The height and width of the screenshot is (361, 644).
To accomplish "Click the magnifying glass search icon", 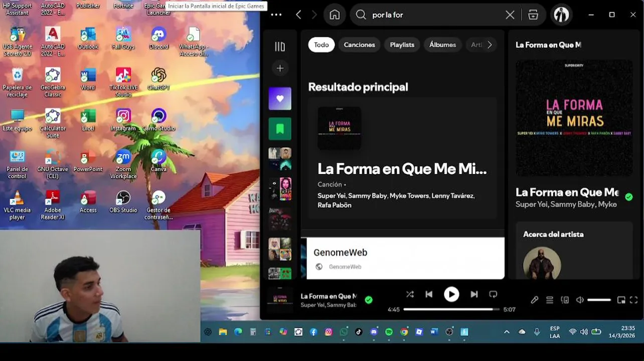I will (361, 15).
